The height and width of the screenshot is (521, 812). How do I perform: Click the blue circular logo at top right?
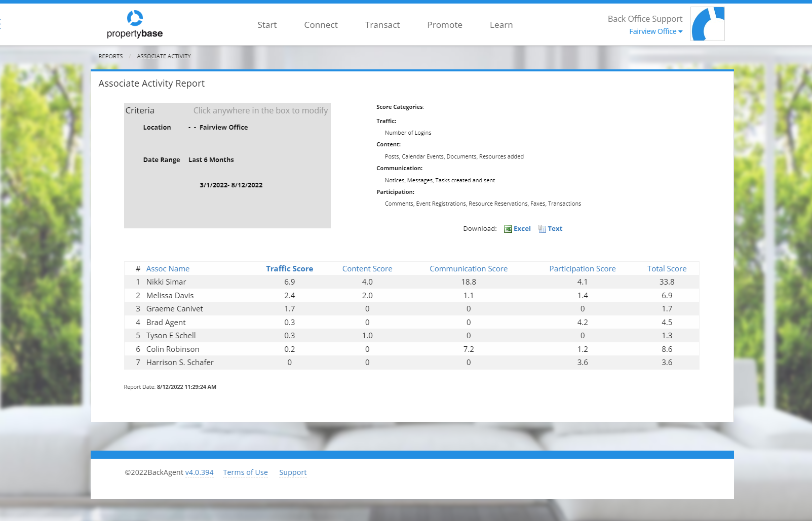pyautogui.click(x=707, y=23)
